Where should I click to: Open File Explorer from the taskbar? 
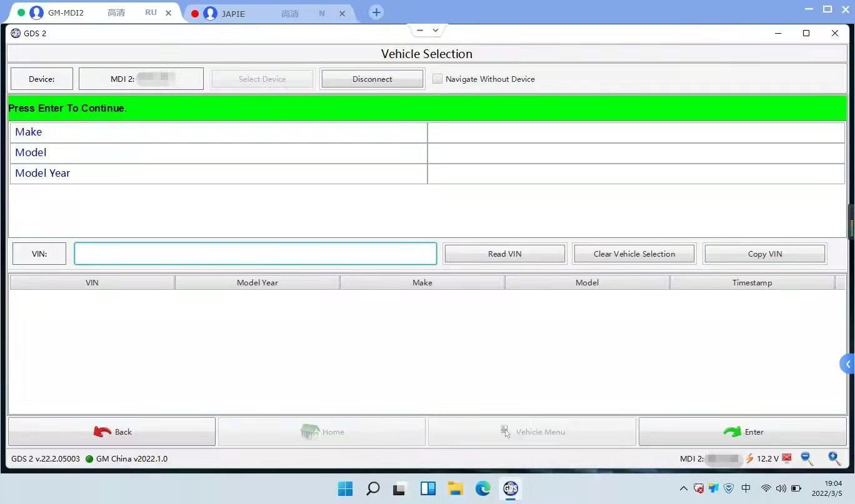pyautogui.click(x=455, y=488)
